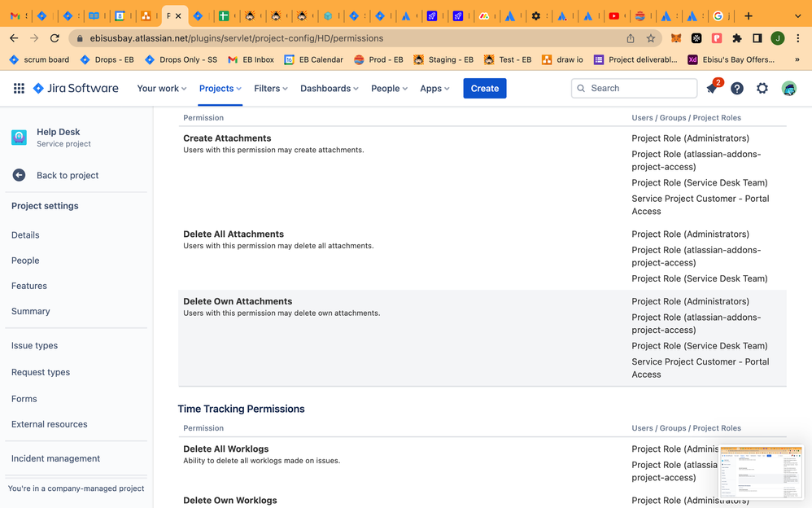Open the Filters dropdown menu
This screenshot has height=508, width=812.
(271, 88)
